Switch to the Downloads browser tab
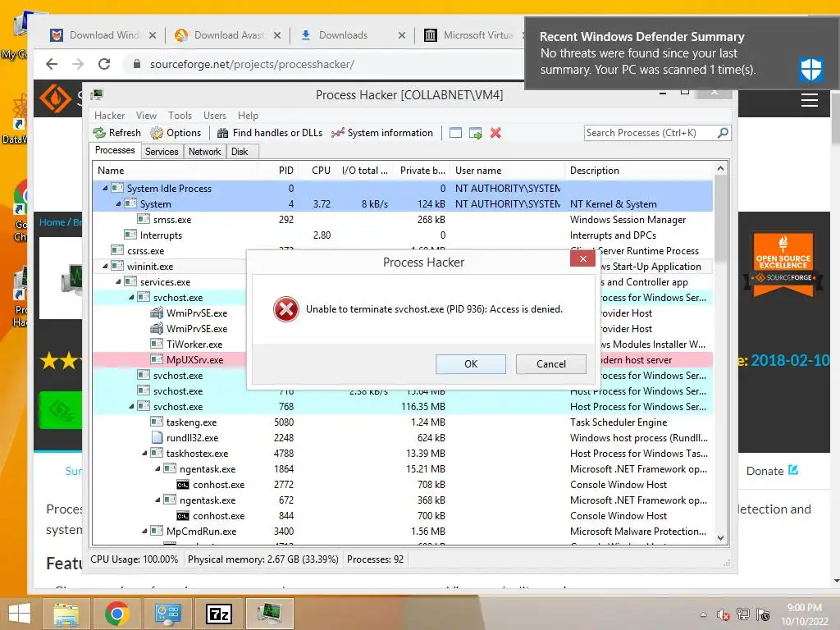The image size is (840, 630). 343,35
